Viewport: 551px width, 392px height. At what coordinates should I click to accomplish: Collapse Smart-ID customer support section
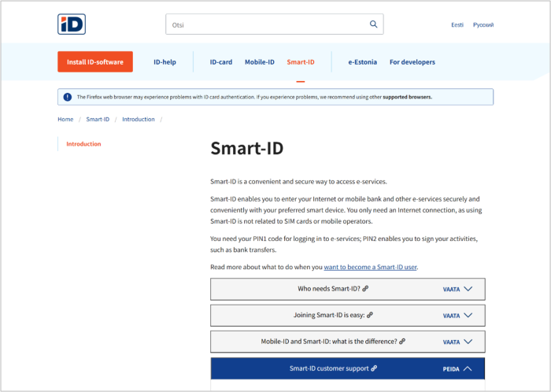(x=468, y=368)
